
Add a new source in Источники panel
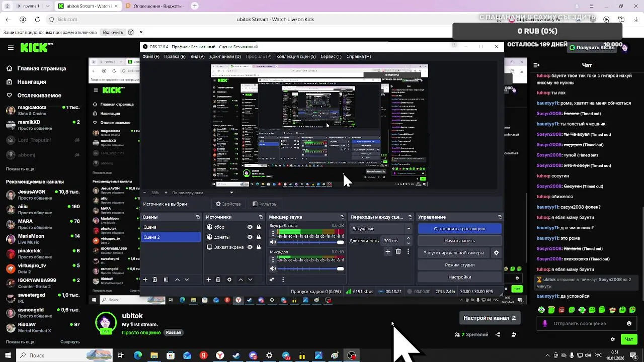click(208, 280)
